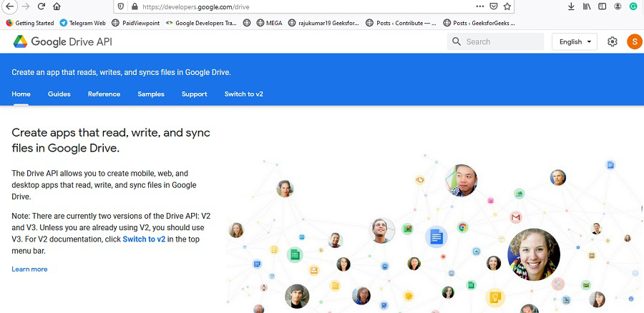Click the orange account avatar
This screenshot has width=644, height=313.
click(x=634, y=41)
